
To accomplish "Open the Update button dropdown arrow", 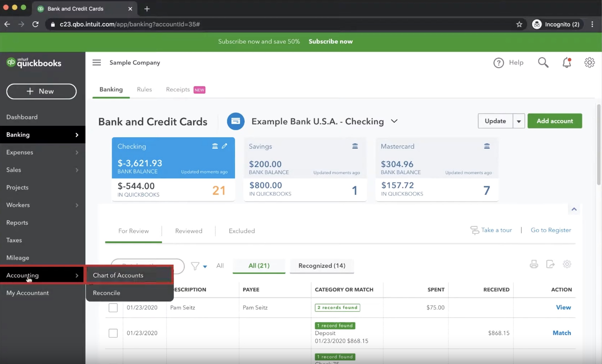I will tap(519, 121).
